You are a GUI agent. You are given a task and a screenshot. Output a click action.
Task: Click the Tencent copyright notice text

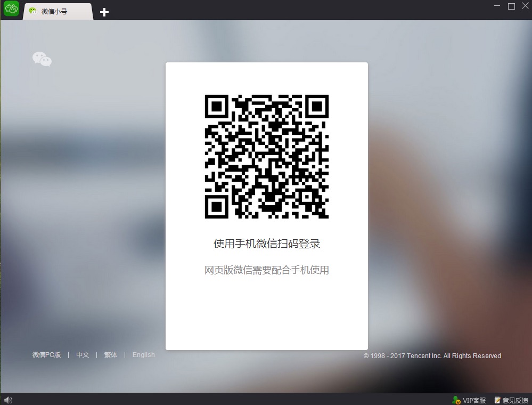coord(432,356)
